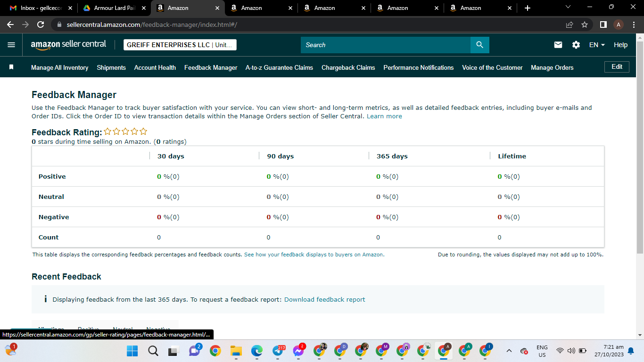Open Windows taskbar Search
The height and width of the screenshot is (362, 644).
153,351
